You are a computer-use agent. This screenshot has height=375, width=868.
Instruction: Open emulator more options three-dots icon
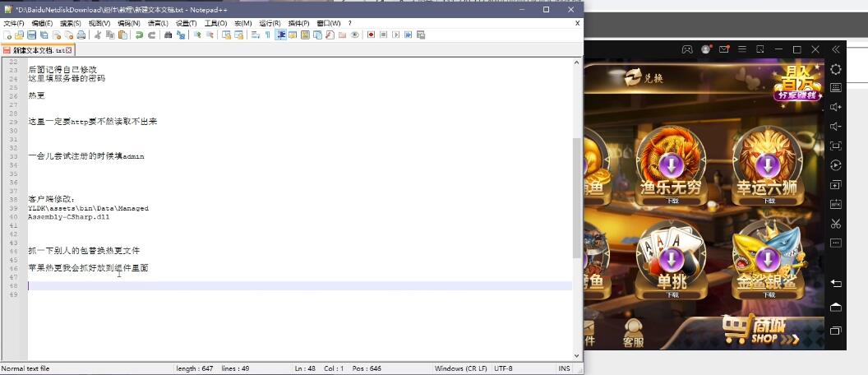pos(836,243)
